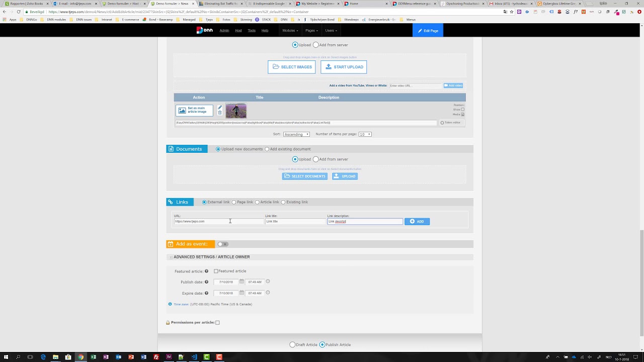Click the Link title input field
Image resolution: width=644 pixels, height=362 pixels.
tap(295, 221)
